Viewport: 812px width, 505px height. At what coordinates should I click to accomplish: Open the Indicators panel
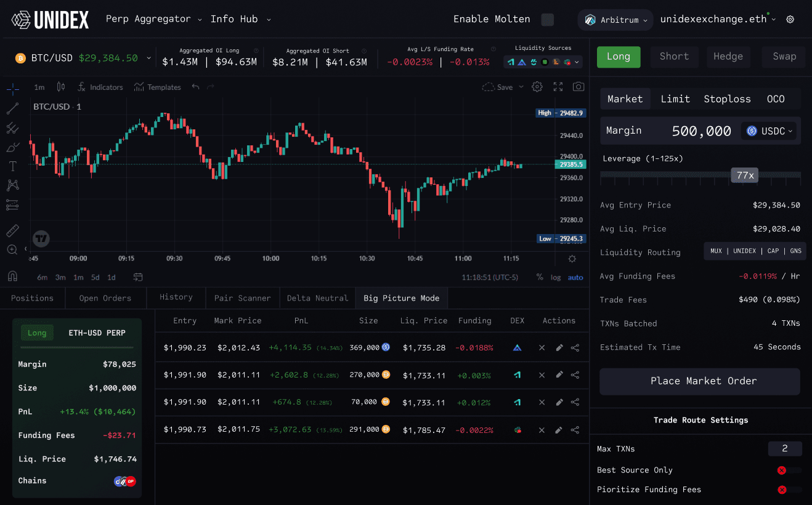coord(100,87)
